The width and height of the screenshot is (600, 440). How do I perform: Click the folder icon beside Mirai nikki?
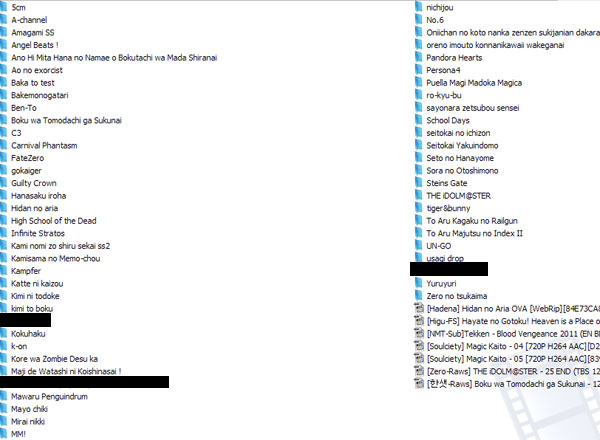click(x=3, y=421)
